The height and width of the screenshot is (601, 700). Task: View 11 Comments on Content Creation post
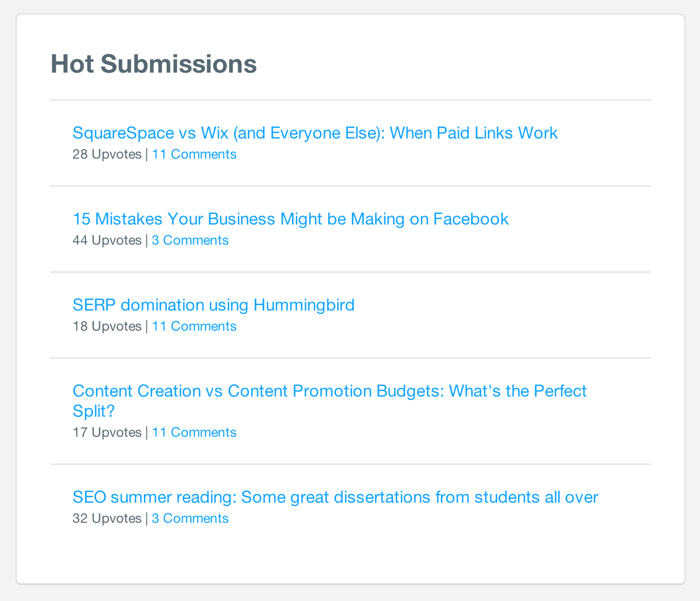[194, 432]
